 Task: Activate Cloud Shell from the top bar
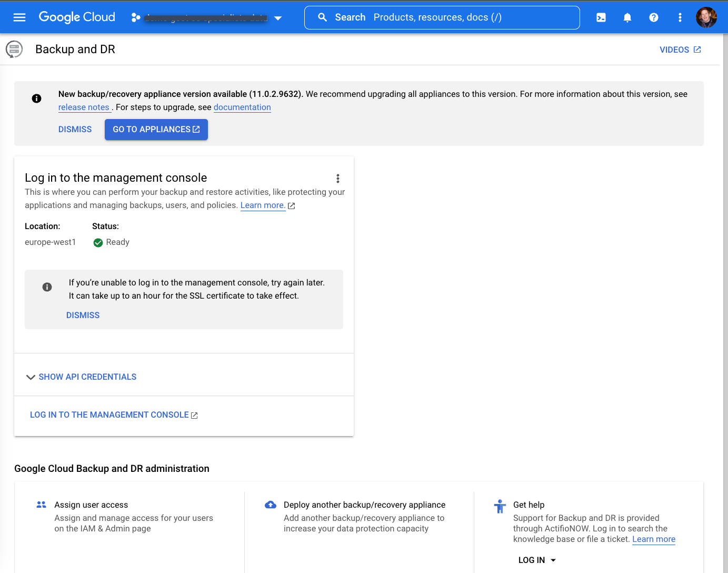601,17
